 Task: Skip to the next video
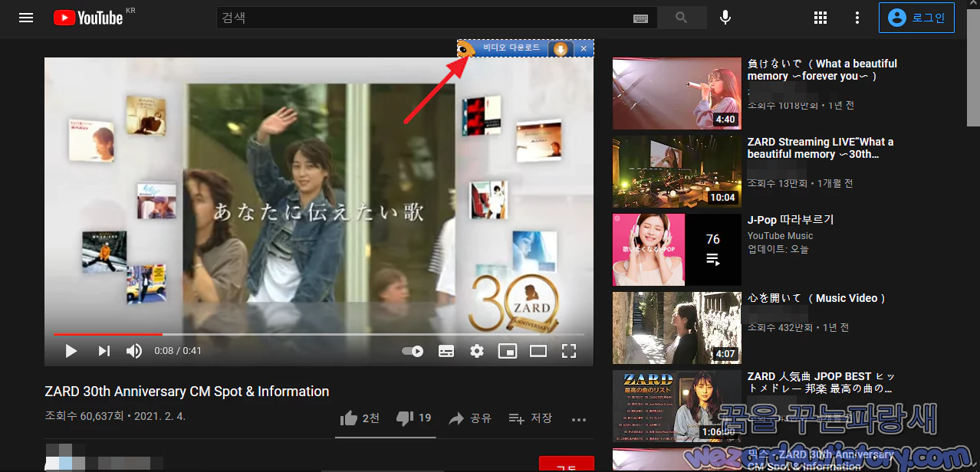point(104,351)
